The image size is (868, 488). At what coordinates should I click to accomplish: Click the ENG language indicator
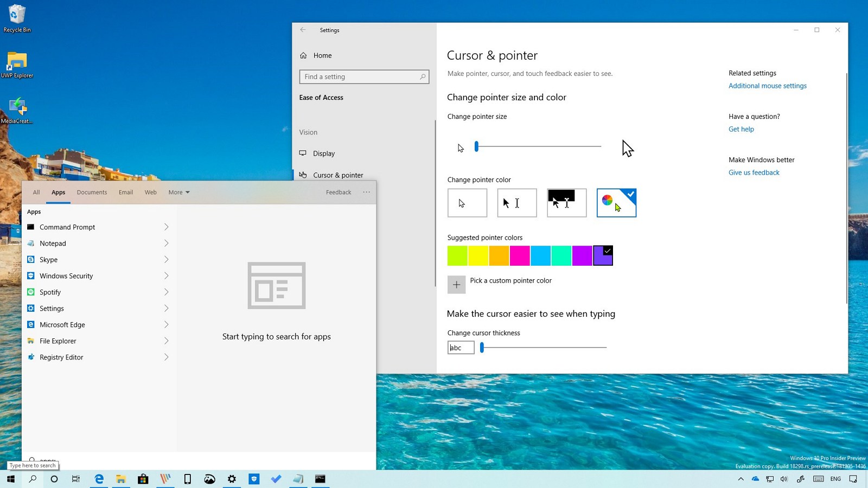coord(835,479)
